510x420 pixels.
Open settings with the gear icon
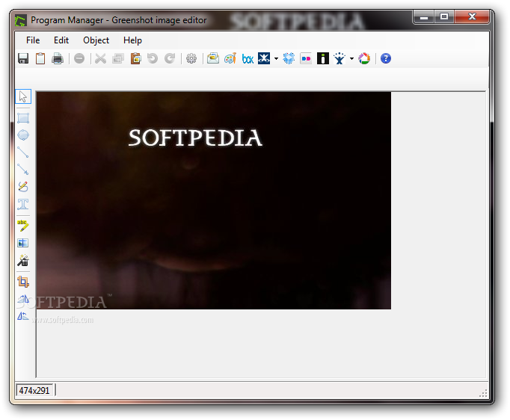click(191, 58)
